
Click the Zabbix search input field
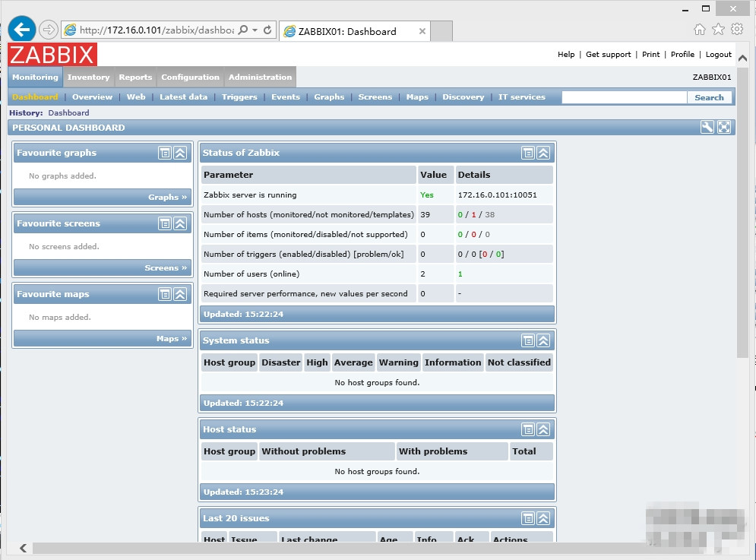pyautogui.click(x=624, y=97)
